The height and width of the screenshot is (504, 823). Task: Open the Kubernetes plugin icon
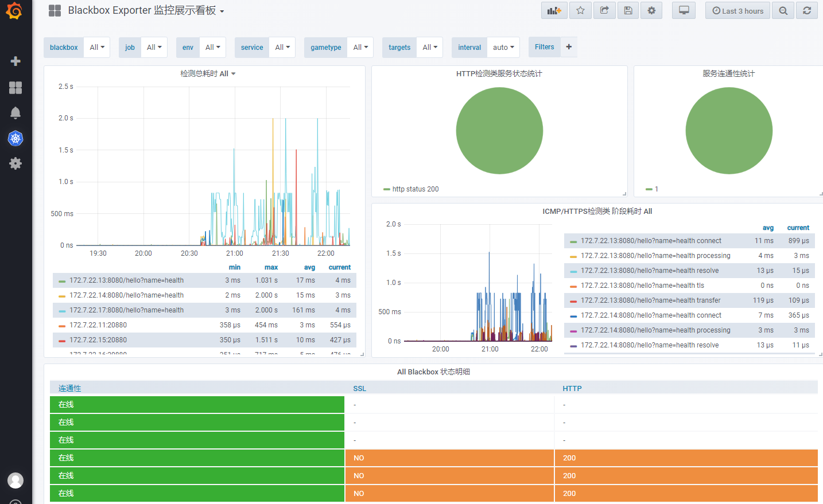(x=15, y=138)
